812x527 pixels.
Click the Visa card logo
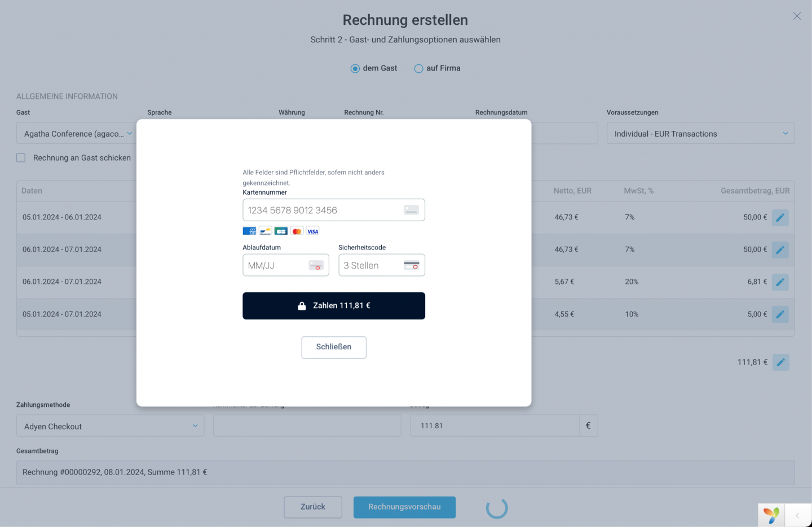[x=312, y=231]
